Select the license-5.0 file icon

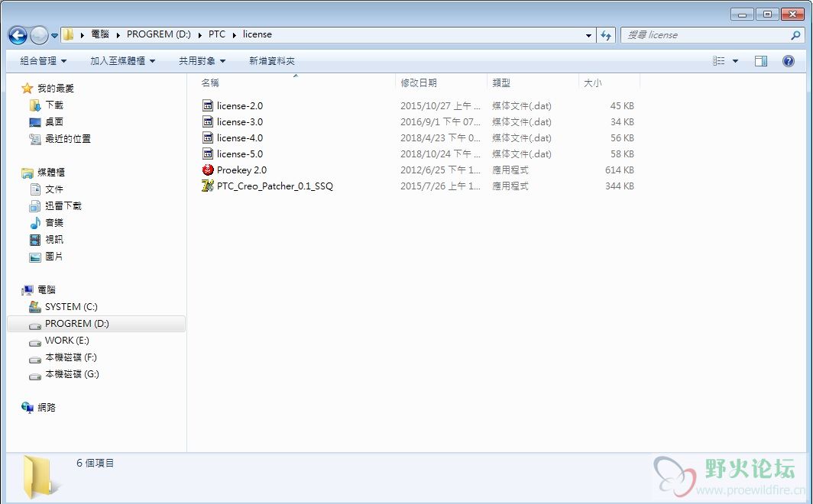pos(208,153)
